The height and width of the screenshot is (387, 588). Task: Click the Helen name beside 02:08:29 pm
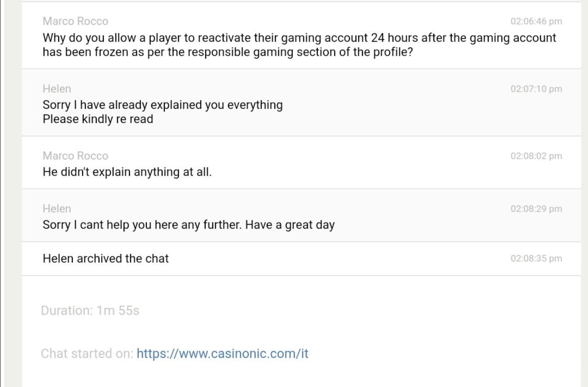[x=57, y=209]
